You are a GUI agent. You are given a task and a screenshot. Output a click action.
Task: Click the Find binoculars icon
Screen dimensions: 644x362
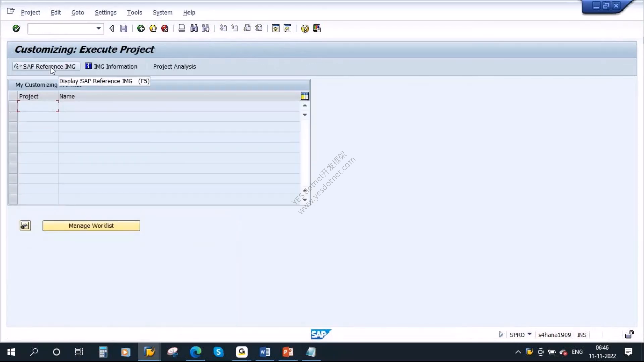[194, 28]
